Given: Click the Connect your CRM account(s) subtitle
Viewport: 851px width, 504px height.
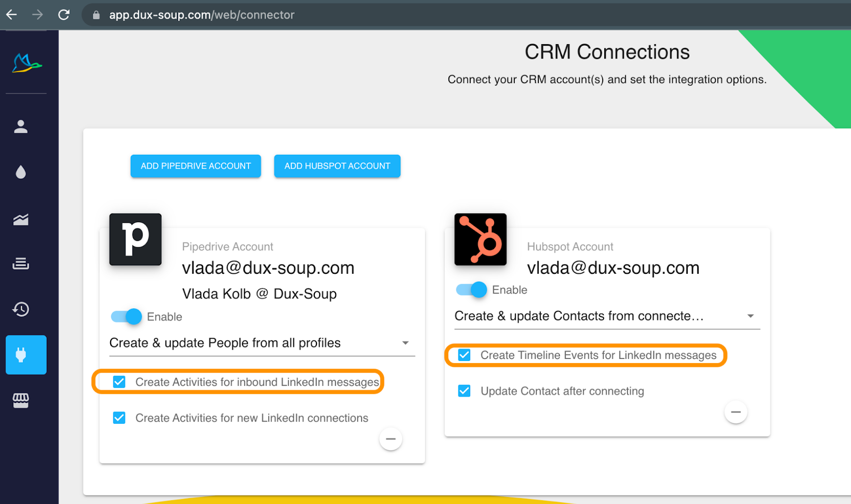Looking at the screenshot, I should (607, 80).
